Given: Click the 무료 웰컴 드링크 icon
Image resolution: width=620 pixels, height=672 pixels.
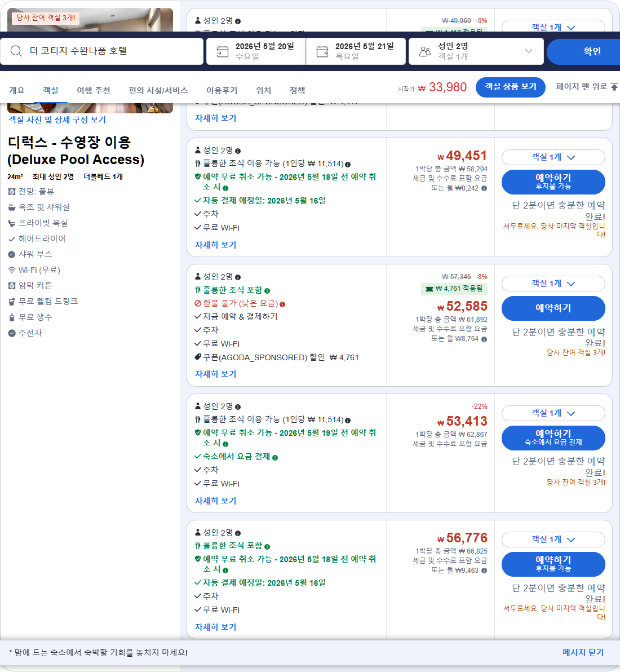Looking at the screenshot, I should coord(12,302).
